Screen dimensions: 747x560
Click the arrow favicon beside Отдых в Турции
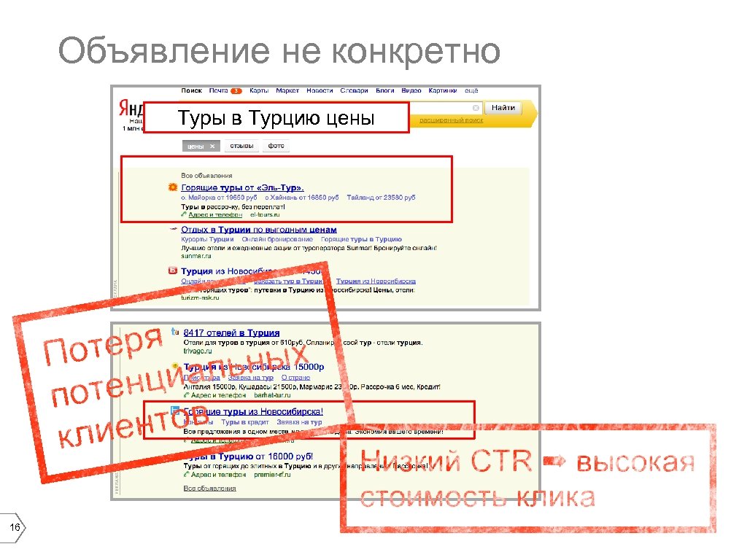click(x=174, y=227)
